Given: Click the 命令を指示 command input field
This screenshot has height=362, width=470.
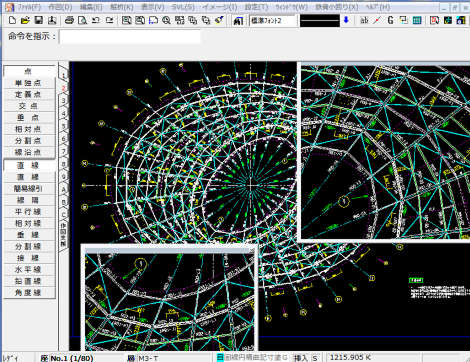Looking at the screenshot, I should [130, 36].
